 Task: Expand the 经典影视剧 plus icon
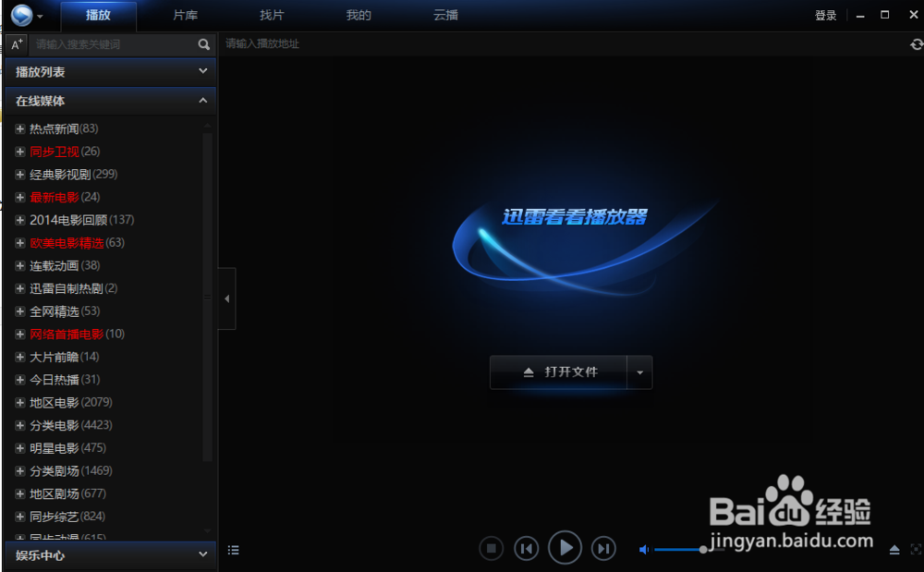pos(19,175)
